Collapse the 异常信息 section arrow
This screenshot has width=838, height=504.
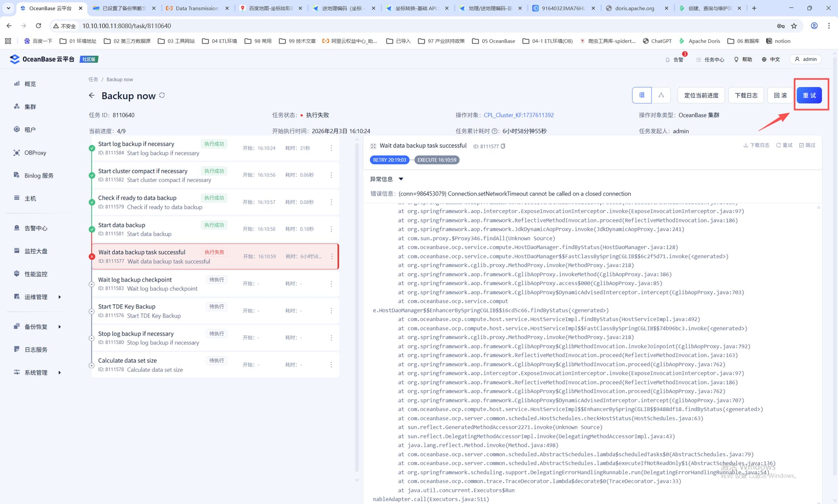[401, 179]
